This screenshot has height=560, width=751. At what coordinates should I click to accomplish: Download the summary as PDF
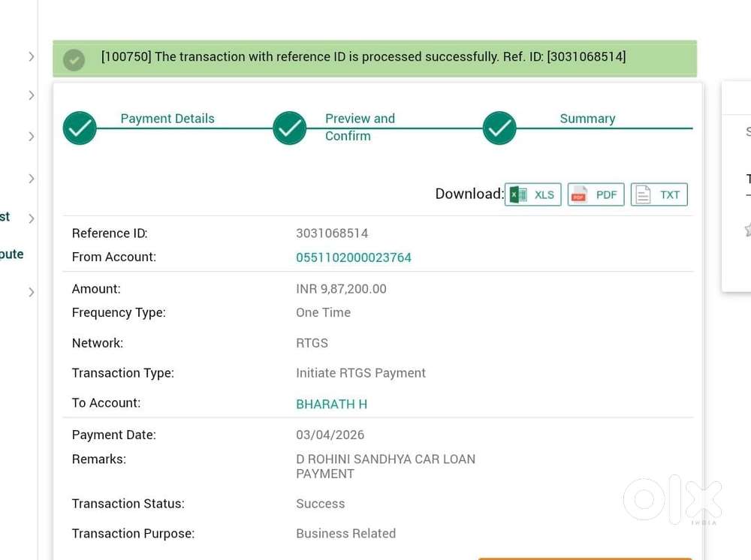pyautogui.click(x=596, y=194)
